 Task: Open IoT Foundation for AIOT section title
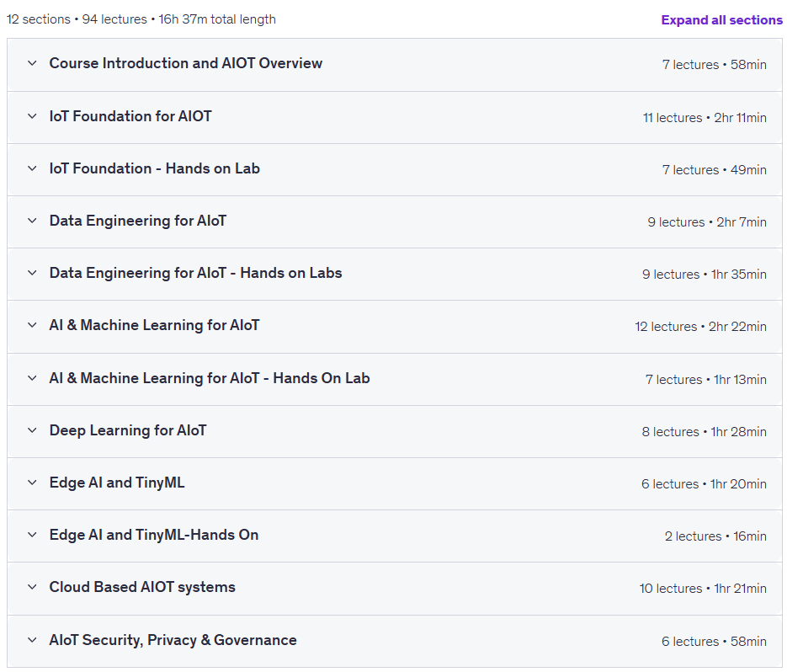tap(130, 116)
